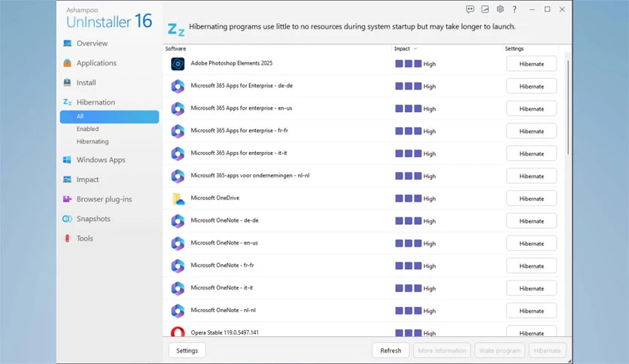Hibernate Microsoft OneNote en-us
Image resolution: width=629 pixels, height=364 pixels.
[531, 244]
